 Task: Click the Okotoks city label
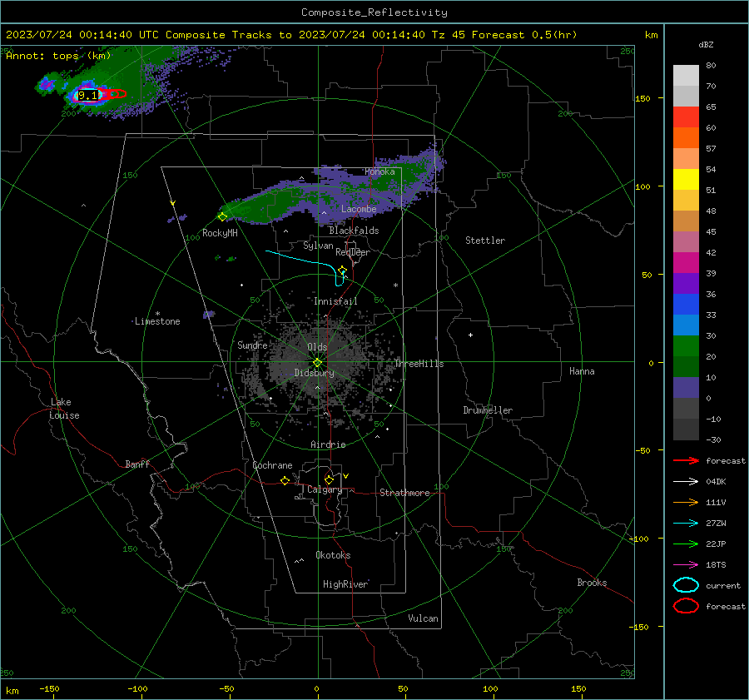[333, 555]
